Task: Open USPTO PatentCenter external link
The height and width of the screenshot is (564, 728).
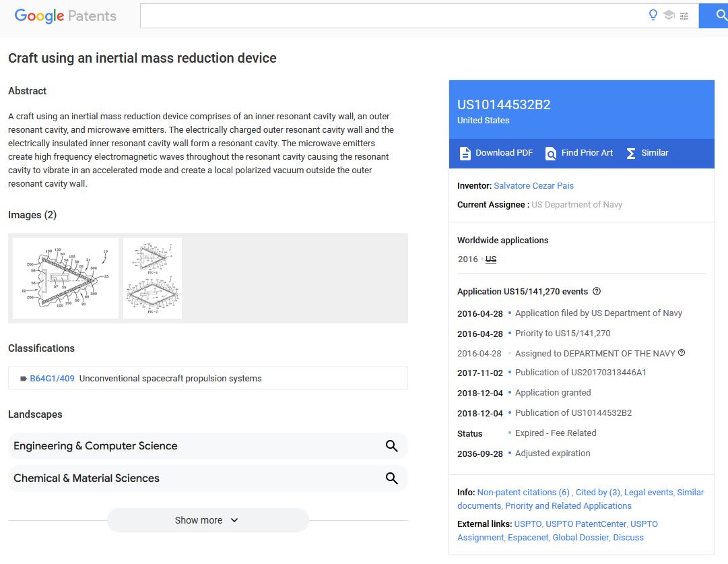Action: (x=586, y=524)
